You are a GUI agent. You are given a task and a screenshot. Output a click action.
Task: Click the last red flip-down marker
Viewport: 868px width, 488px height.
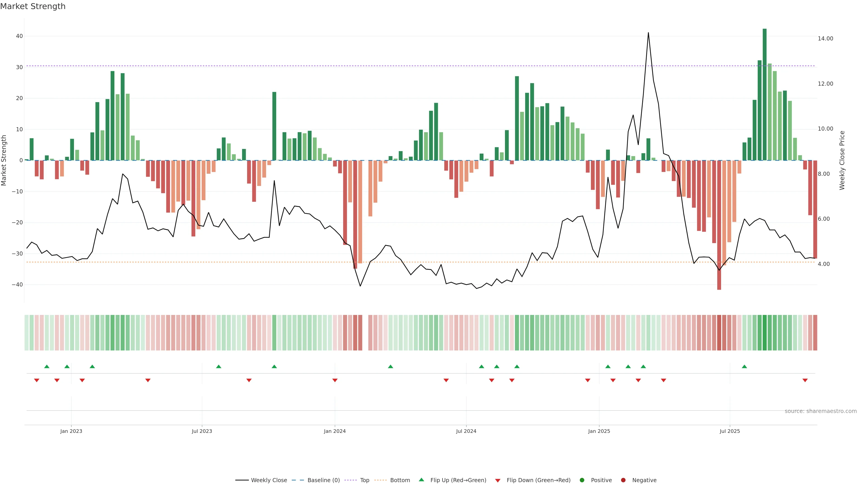click(x=805, y=380)
